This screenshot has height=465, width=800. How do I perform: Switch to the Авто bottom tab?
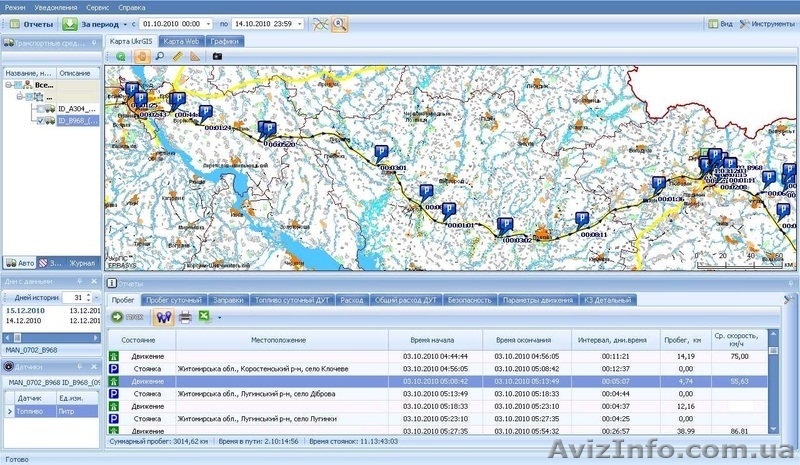[20, 263]
